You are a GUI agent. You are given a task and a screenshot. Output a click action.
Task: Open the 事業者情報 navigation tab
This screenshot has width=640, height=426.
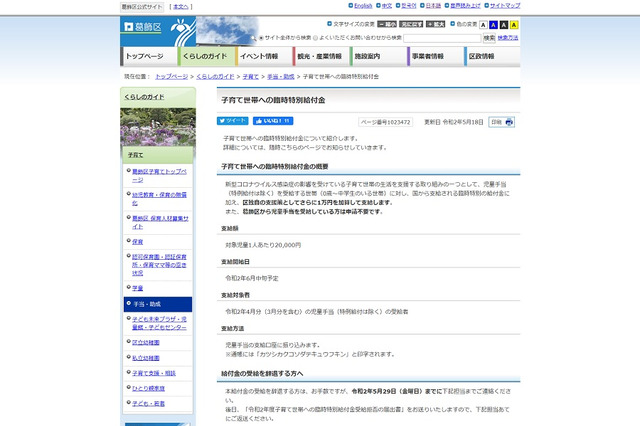point(435,56)
